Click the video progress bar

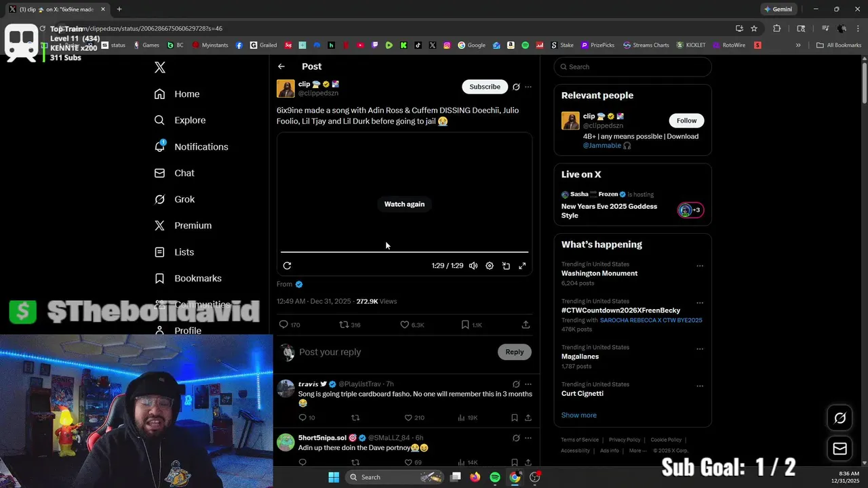click(404, 252)
